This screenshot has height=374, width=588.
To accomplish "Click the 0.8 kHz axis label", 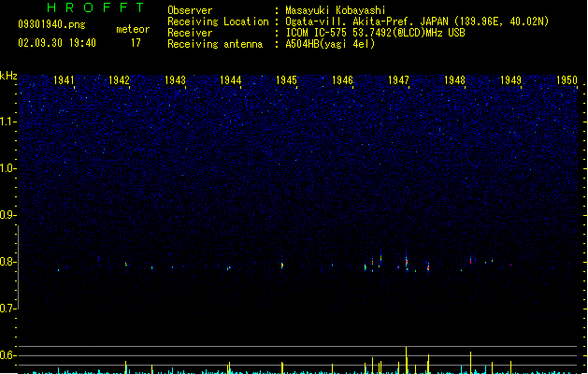I will (7, 262).
